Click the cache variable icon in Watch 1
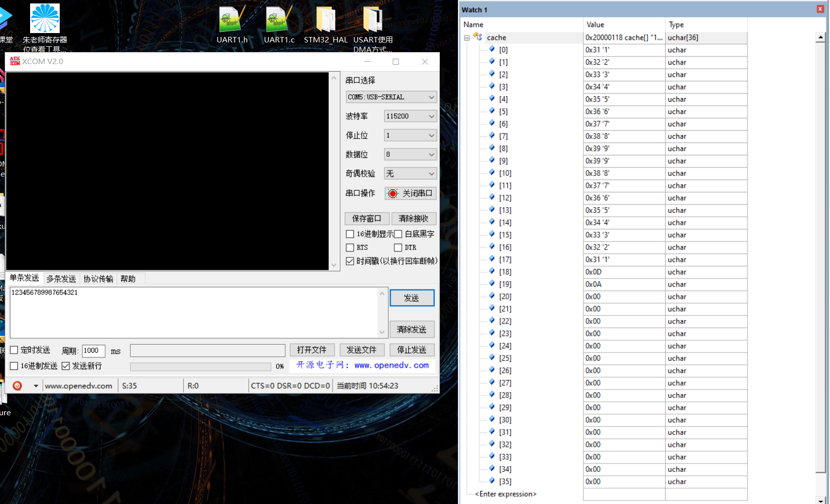The height and width of the screenshot is (504, 830). point(478,37)
